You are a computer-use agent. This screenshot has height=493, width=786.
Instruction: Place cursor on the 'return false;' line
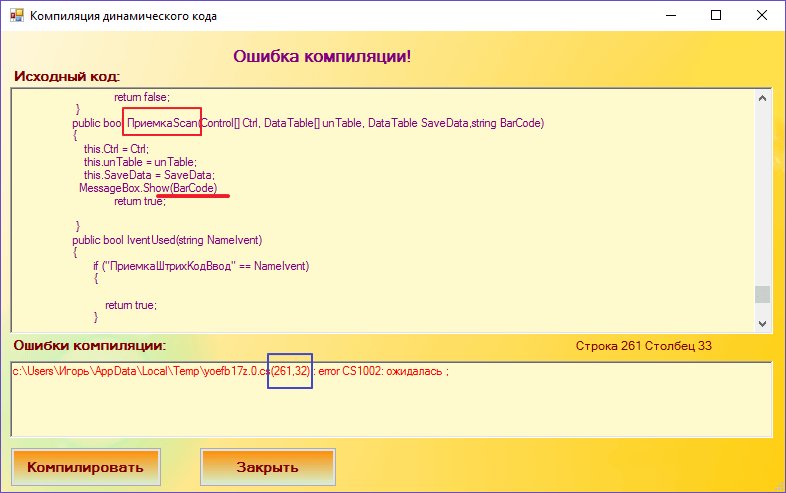(x=141, y=97)
